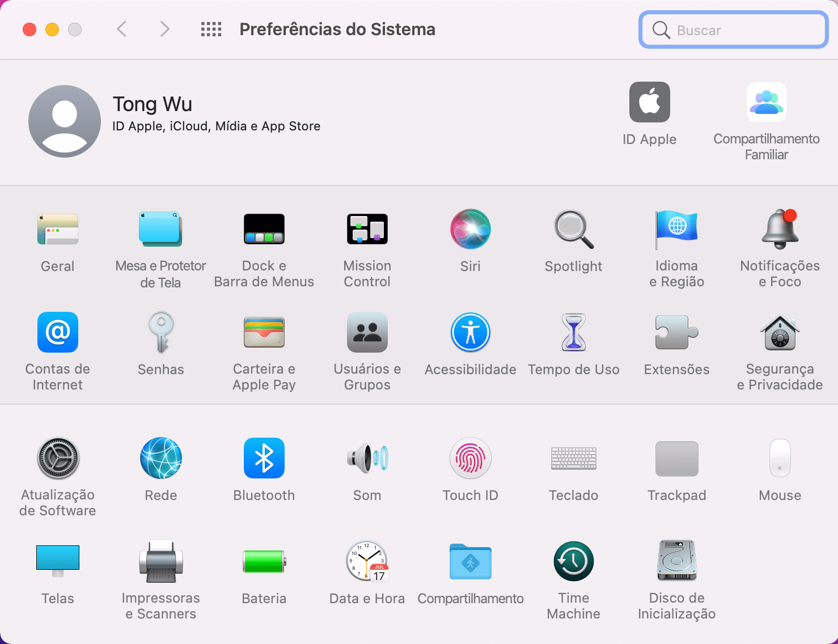This screenshot has height=644, width=838.
Task: Show all preferences grid view
Action: [211, 29]
